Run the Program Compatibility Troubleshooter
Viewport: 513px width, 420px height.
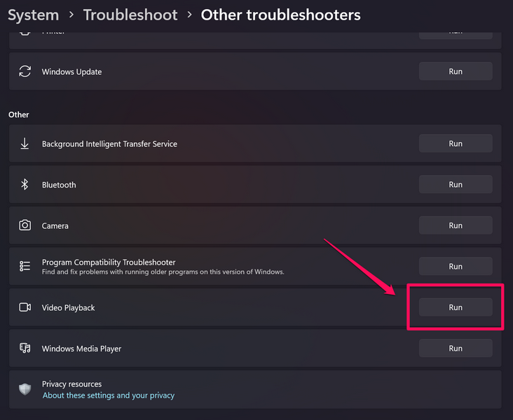pos(456,266)
